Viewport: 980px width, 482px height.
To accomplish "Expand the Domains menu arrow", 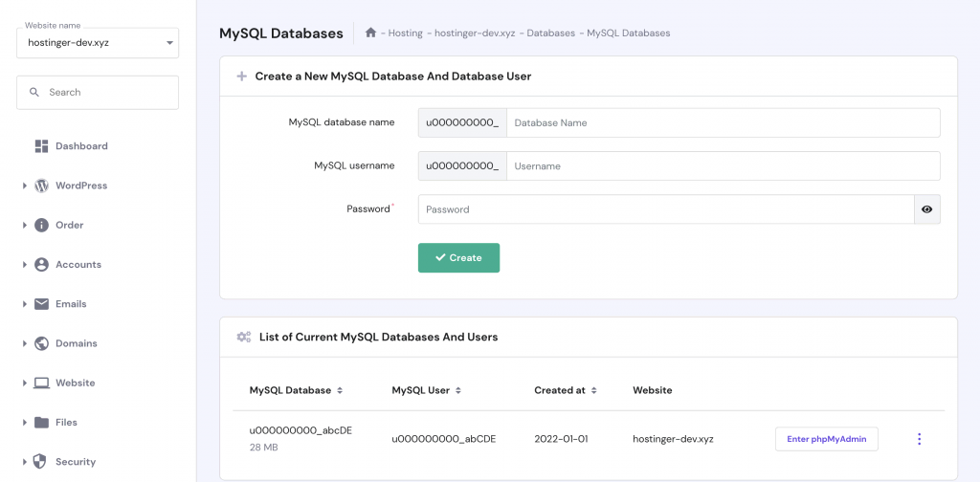I will [x=24, y=343].
